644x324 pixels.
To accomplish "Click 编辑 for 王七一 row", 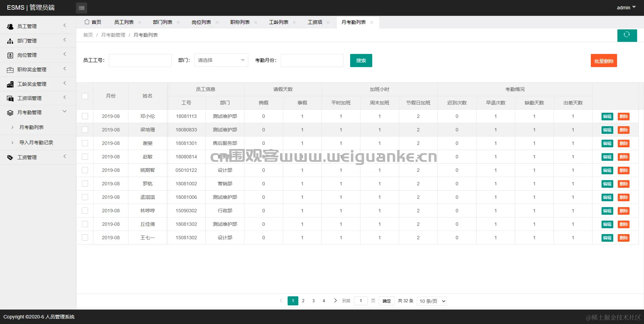I will (607, 238).
